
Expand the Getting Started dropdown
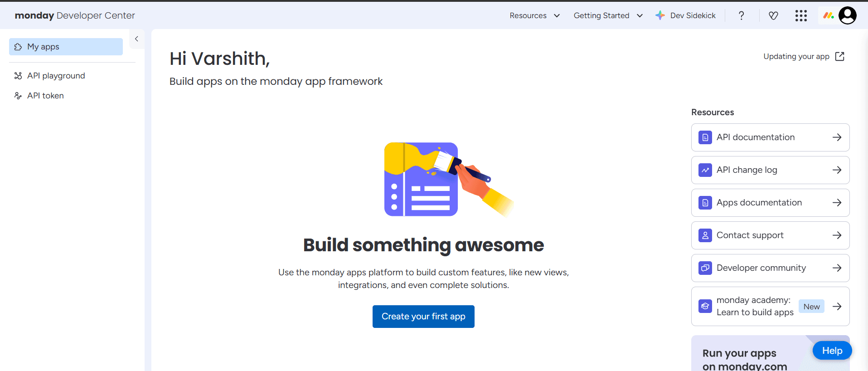(608, 15)
